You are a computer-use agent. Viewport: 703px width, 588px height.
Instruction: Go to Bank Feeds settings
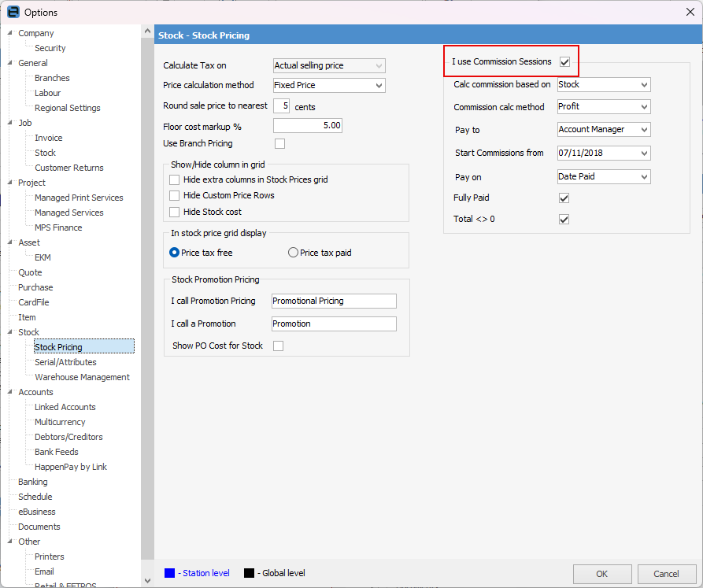coord(56,452)
